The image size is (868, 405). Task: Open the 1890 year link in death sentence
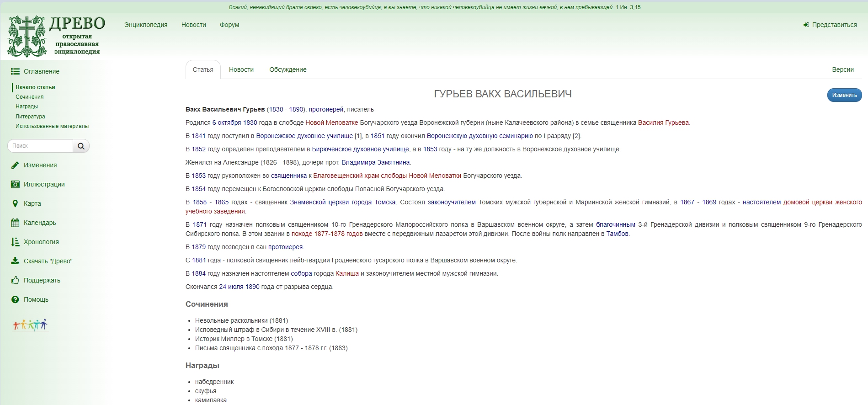point(252,287)
